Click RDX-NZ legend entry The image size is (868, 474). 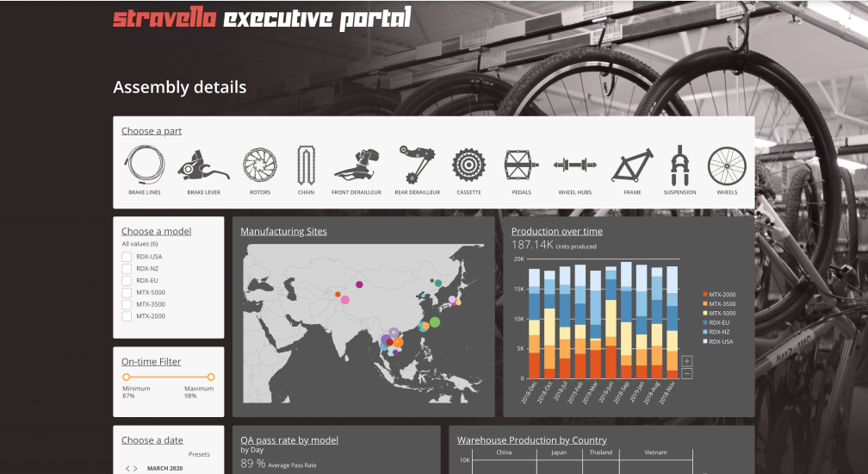click(716, 333)
